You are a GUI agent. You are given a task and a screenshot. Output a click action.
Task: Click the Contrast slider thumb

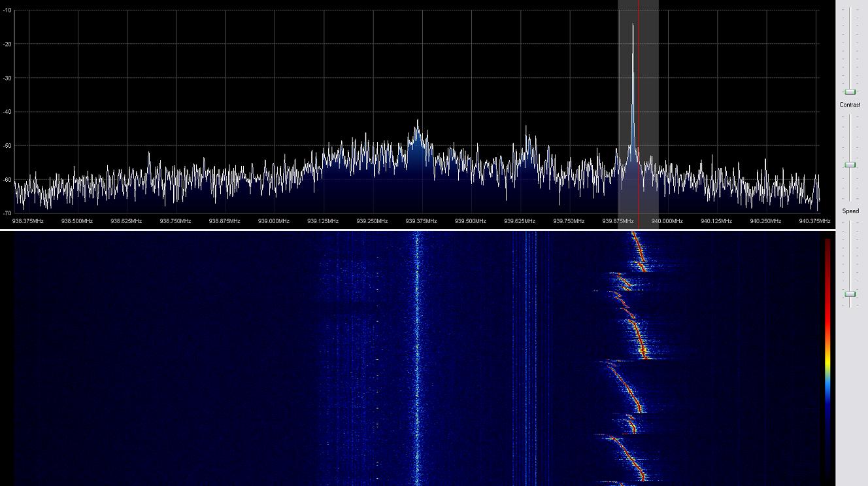click(x=850, y=165)
